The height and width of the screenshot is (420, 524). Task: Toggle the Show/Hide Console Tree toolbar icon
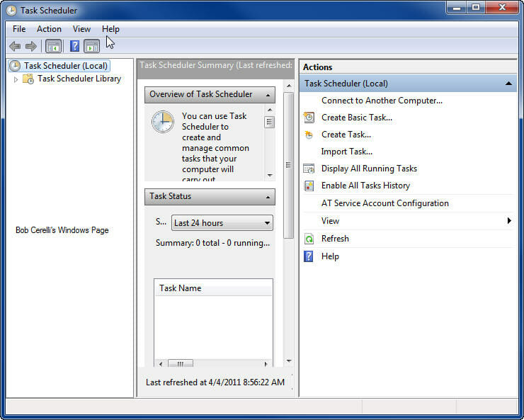(54, 46)
